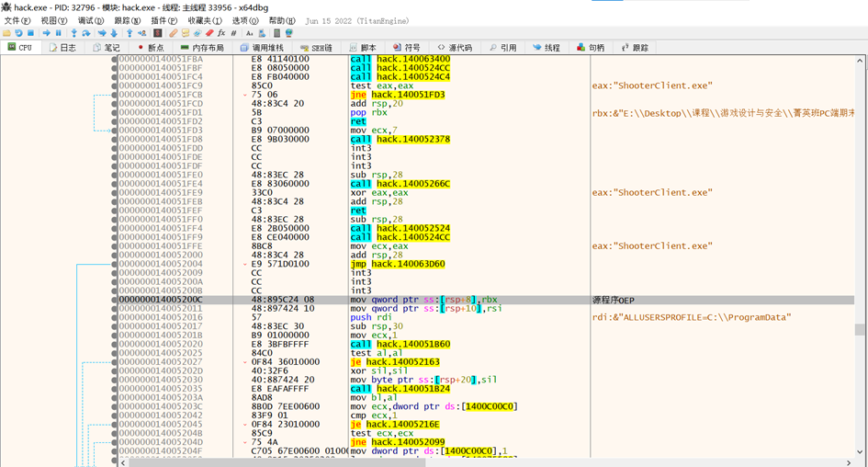Click the Step Over toolbar icon
This screenshot has width=868, height=467.
pos(86,33)
